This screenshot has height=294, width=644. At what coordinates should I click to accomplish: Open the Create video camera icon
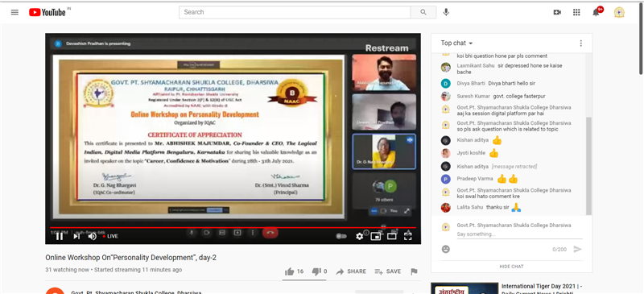[557, 12]
